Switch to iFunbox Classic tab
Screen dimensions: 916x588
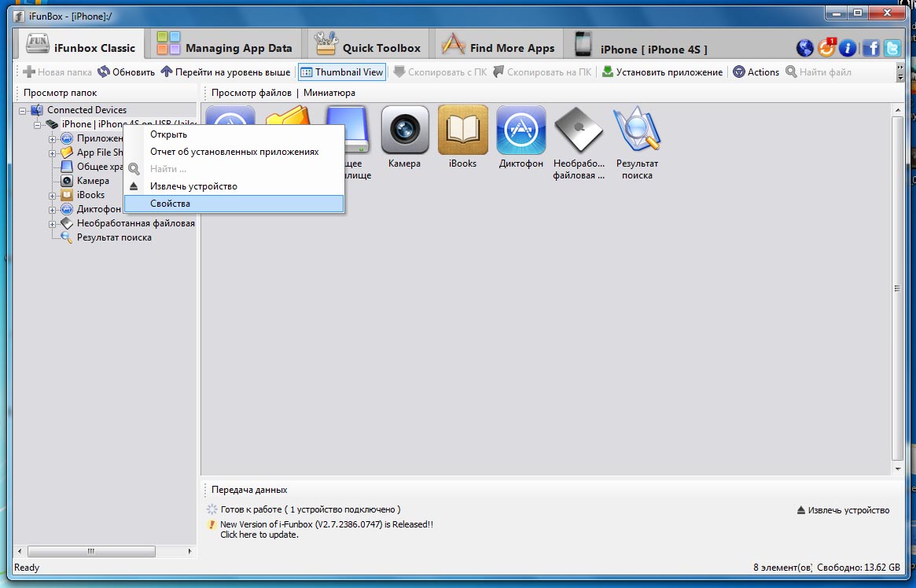(81, 46)
